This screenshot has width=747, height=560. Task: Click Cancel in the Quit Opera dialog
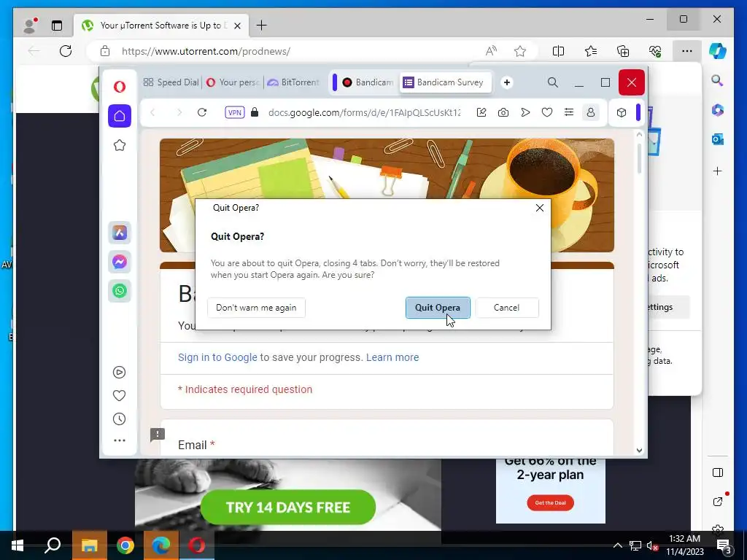tap(507, 308)
